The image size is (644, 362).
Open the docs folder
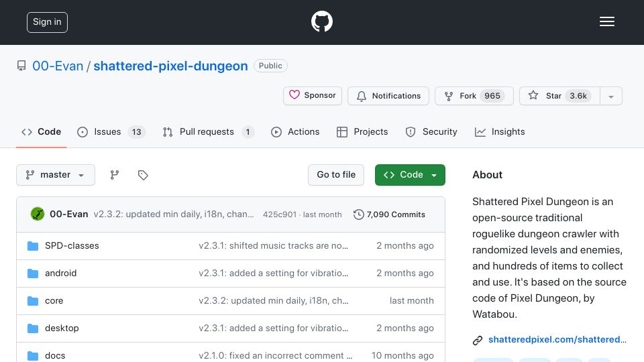click(55, 355)
